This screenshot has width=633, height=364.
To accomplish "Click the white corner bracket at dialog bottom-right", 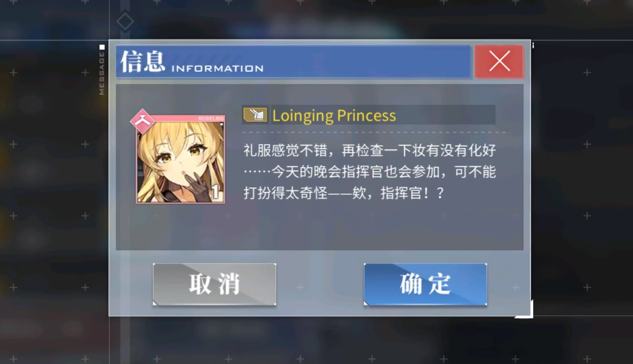I will coord(525,310).
